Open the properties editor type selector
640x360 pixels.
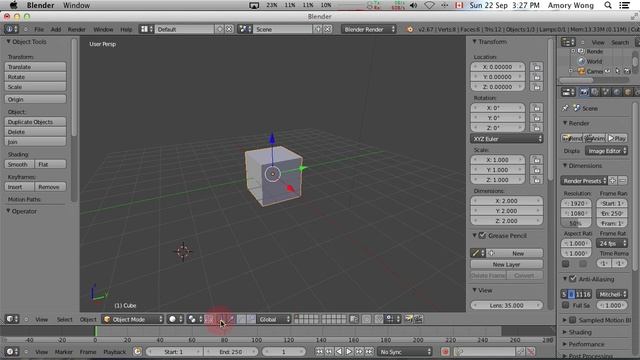click(x=568, y=92)
